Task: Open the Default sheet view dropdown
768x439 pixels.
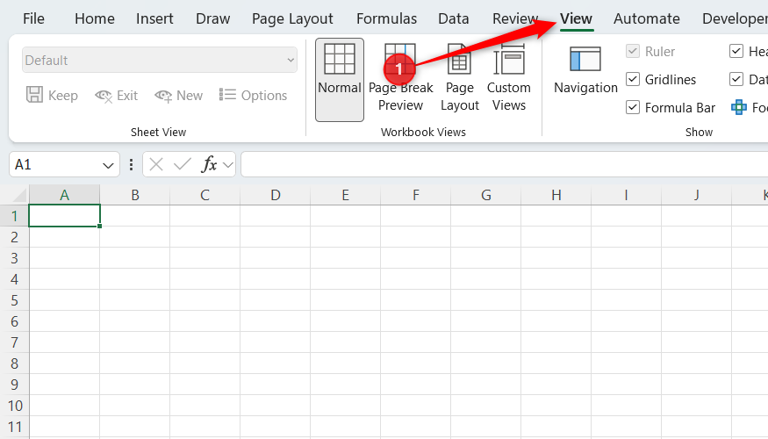Action: [160, 60]
